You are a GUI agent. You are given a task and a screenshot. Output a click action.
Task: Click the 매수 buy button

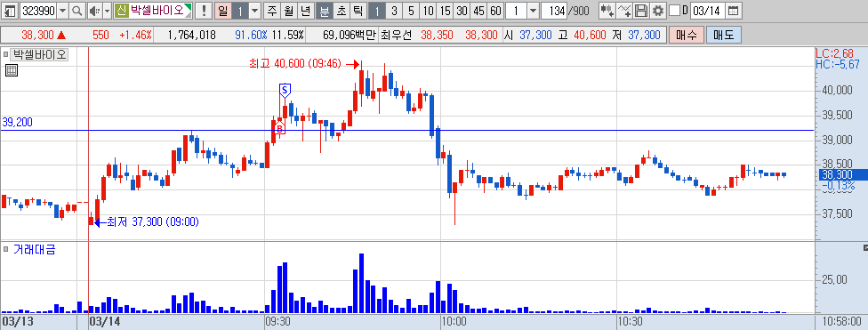[687, 35]
